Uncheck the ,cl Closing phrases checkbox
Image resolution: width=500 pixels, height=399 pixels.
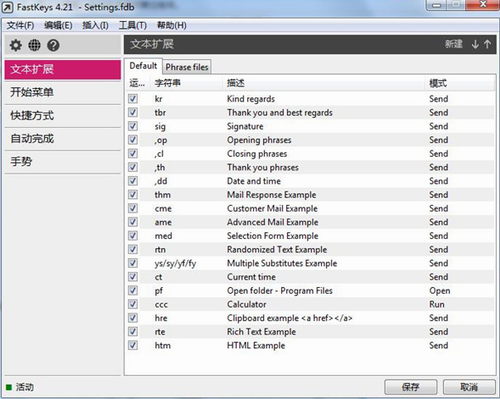click(133, 153)
